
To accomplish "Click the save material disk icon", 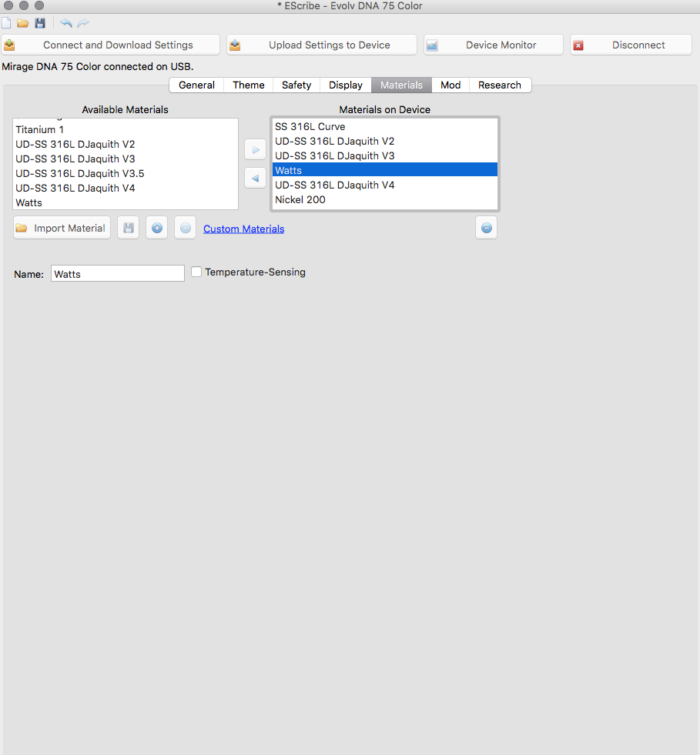I will pyautogui.click(x=129, y=228).
